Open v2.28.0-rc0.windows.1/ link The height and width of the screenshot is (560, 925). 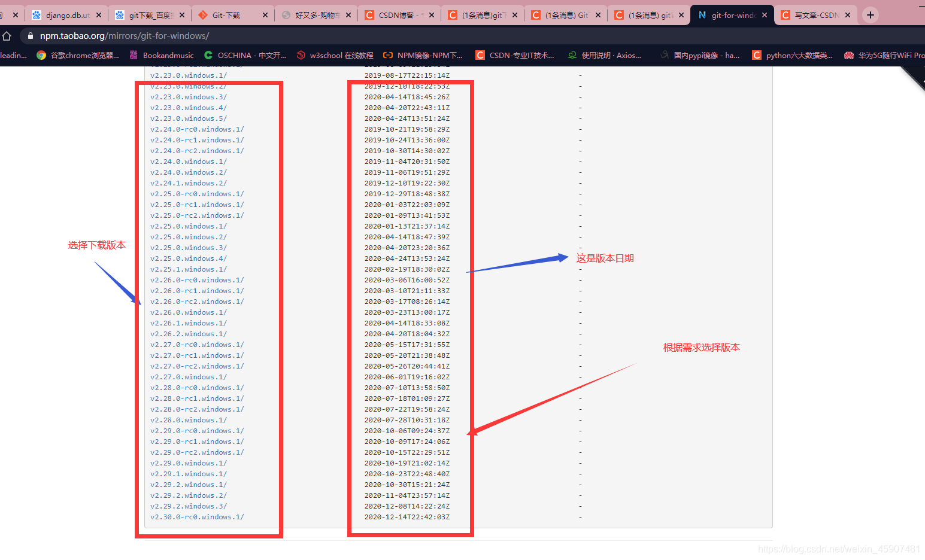coord(197,388)
